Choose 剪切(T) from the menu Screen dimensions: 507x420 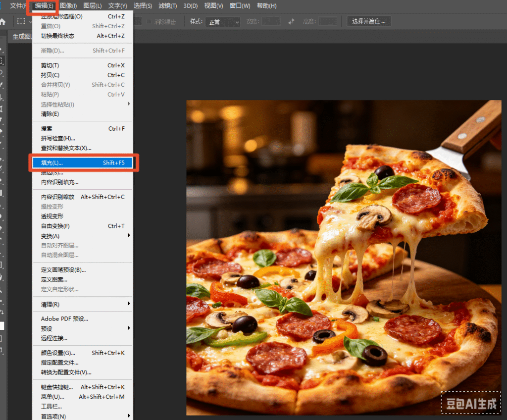click(x=83, y=65)
